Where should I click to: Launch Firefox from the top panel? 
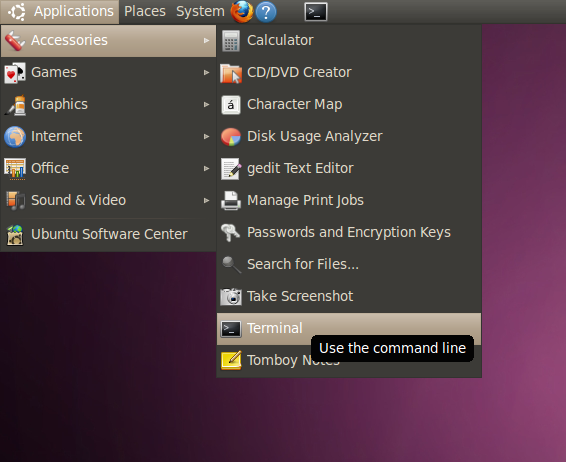(x=241, y=12)
